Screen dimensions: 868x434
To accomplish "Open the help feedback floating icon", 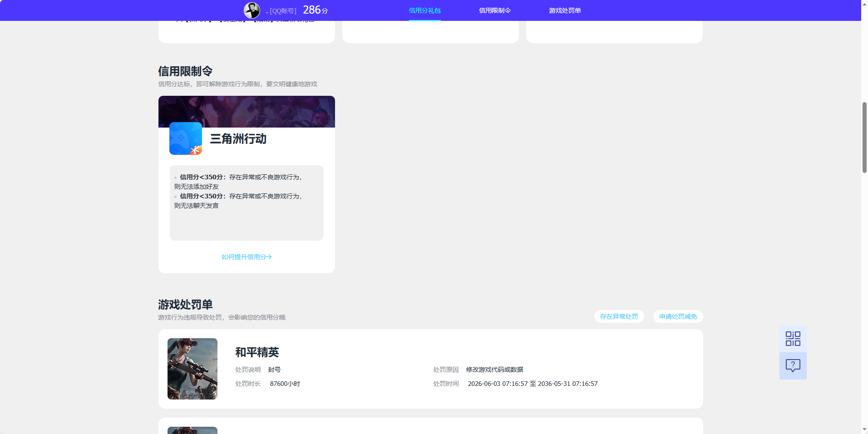I will 793,366.
